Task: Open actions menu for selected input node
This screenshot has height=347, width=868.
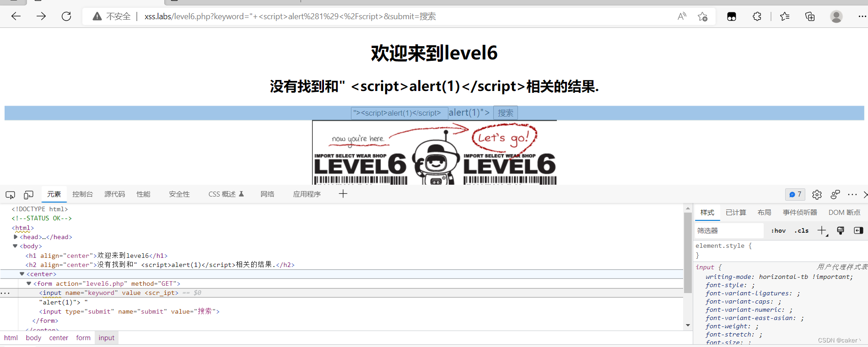Action: click(5, 293)
